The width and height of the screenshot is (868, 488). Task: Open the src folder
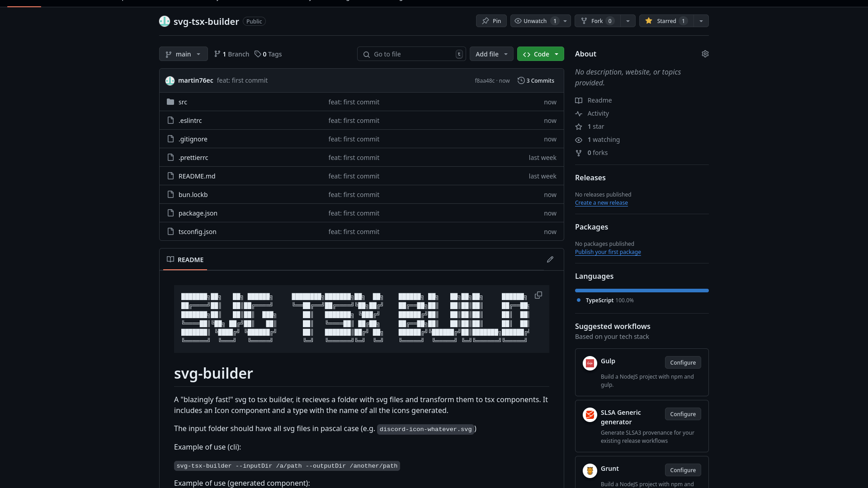click(x=183, y=102)
